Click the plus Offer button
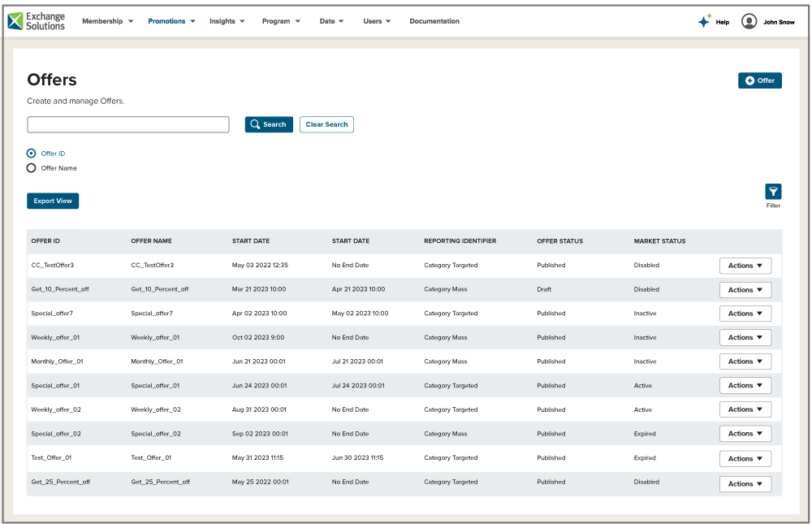The image size is (812, 524). pyautogui.click(x=759, y=80)
